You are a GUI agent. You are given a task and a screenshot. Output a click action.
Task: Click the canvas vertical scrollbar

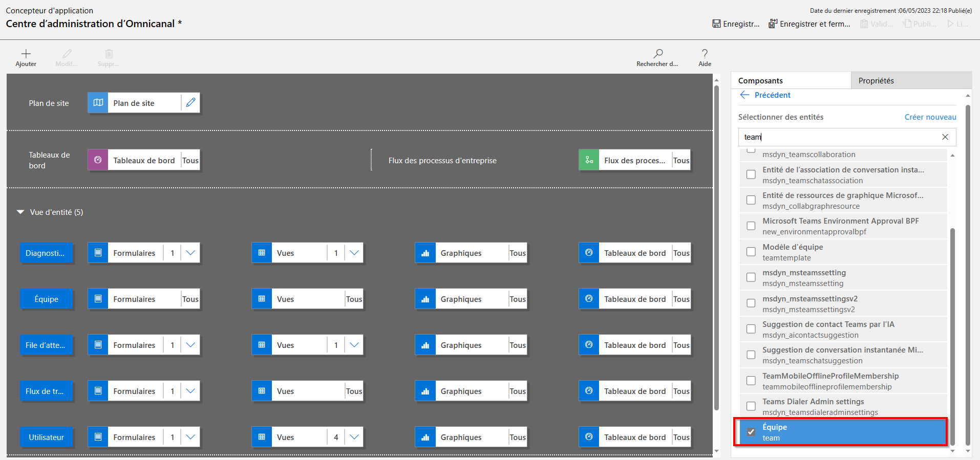716,248
